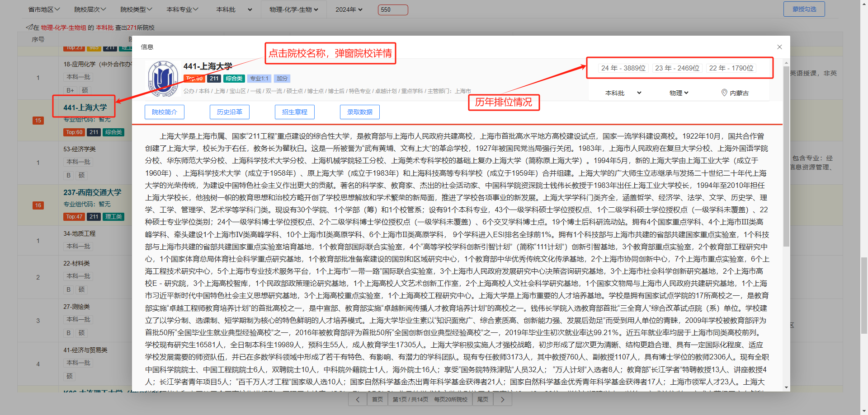Image resolution: width=868 pixels, height=415 pixels.
Task: Close the 信息 popup with the X
Action: 779,47
